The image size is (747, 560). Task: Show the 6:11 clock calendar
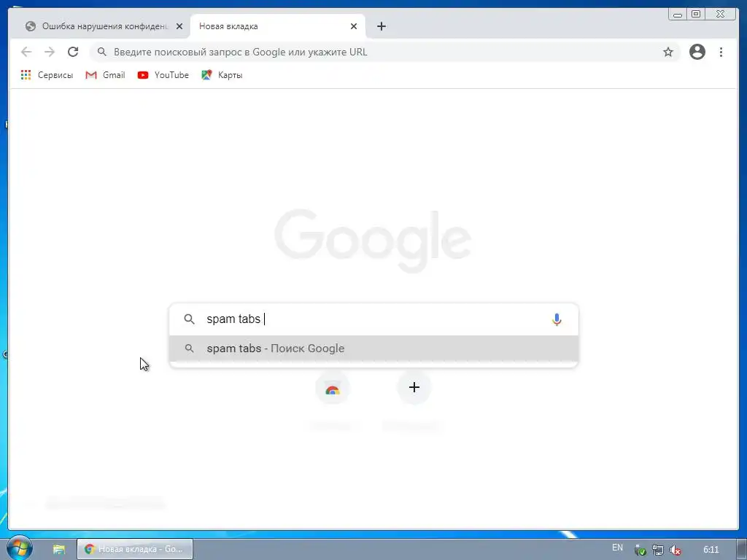point(711,550)
